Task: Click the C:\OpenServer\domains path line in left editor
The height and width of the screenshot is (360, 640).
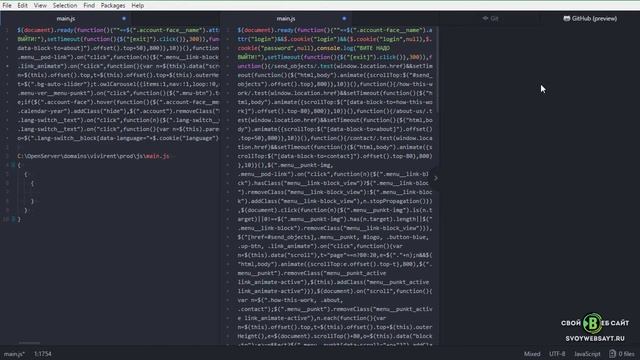Action: pyautogui.click(x=93, y=156)
